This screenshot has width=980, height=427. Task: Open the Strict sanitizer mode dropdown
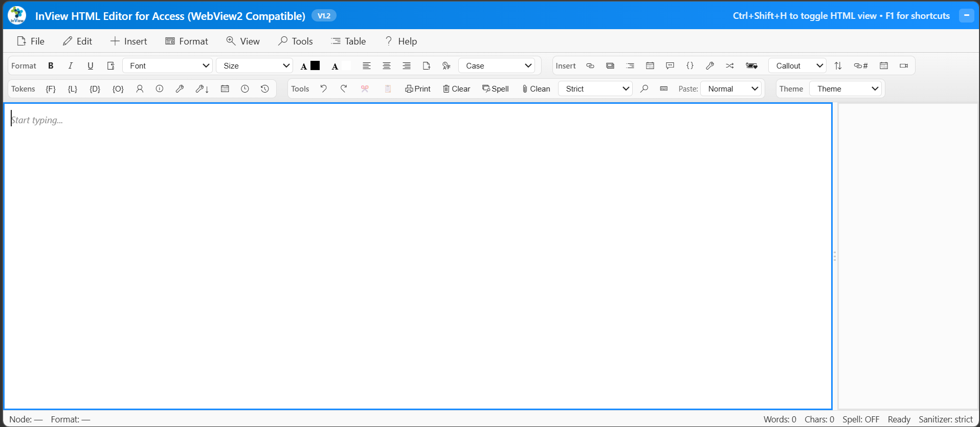pos(596,88)
